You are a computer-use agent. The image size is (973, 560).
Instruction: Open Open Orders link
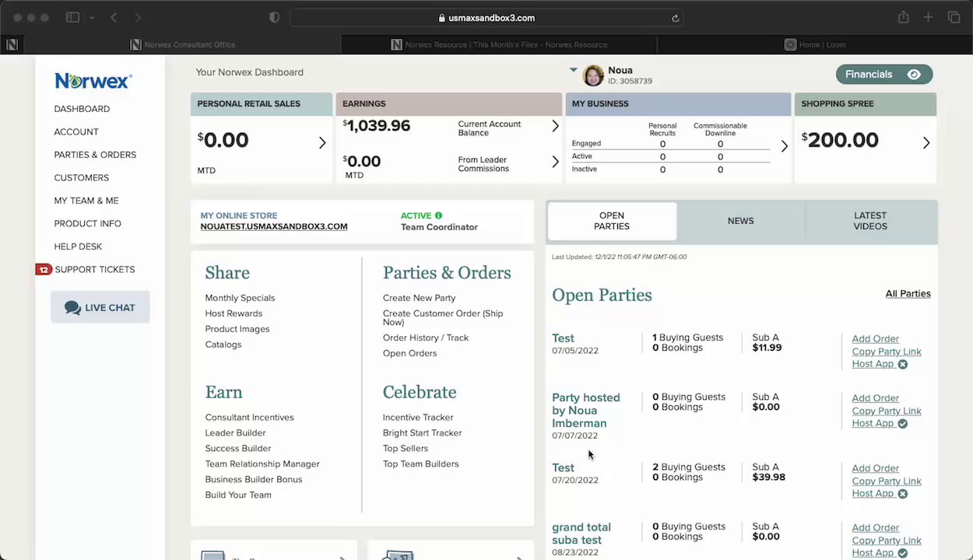[409, 353]
